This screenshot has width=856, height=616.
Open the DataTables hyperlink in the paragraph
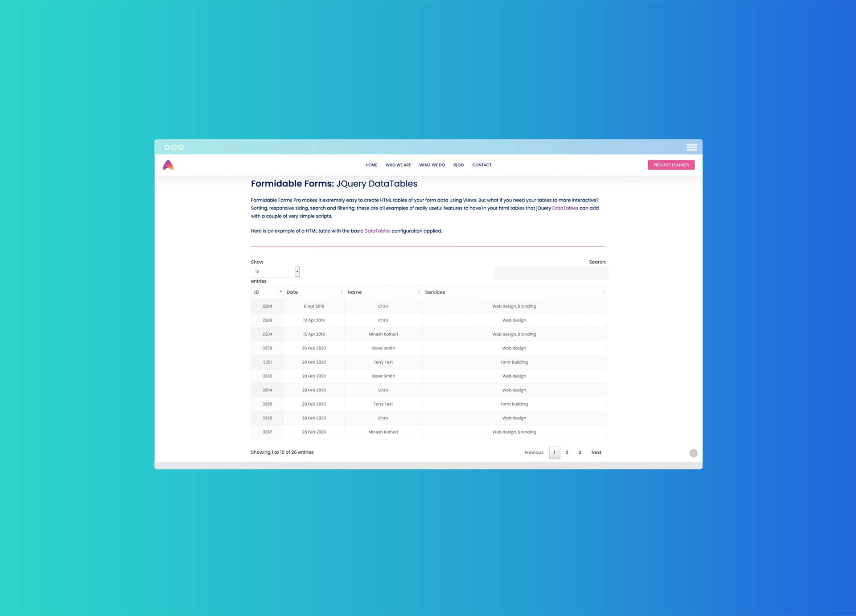564,208
